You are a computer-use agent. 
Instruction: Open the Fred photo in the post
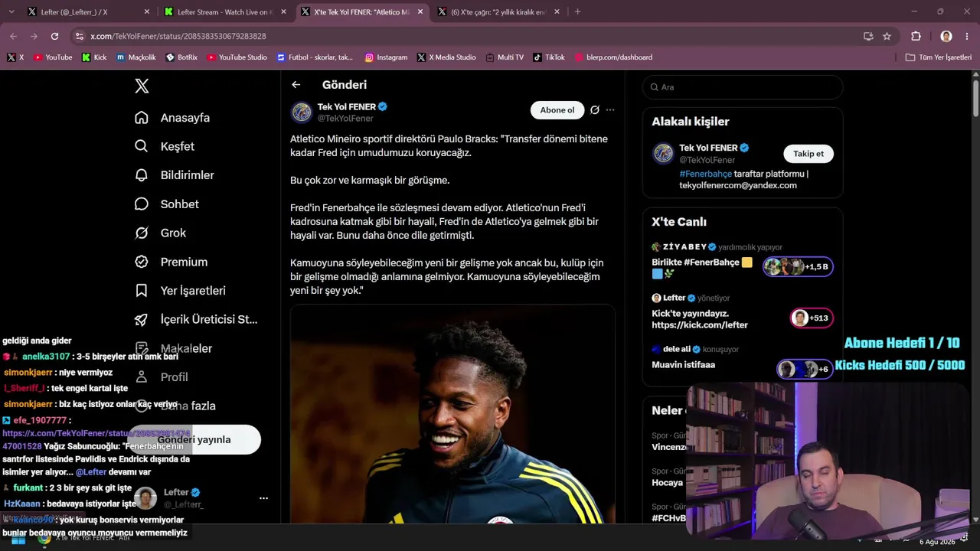pos(452,414)
